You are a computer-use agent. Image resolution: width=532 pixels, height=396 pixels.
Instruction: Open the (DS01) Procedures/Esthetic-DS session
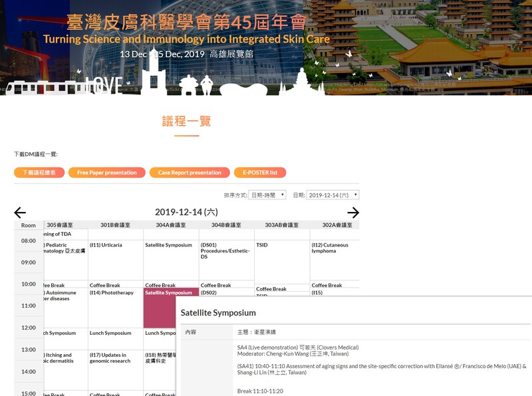(x=227, y=260)
